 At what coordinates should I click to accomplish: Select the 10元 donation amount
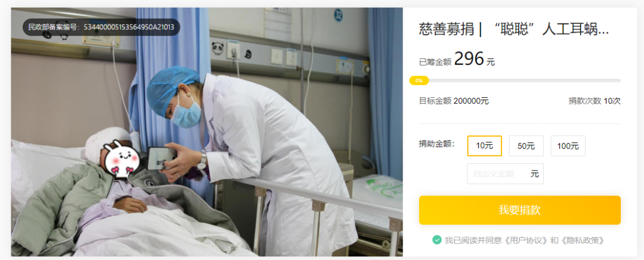pyautogui.click(x=484, y=146)
